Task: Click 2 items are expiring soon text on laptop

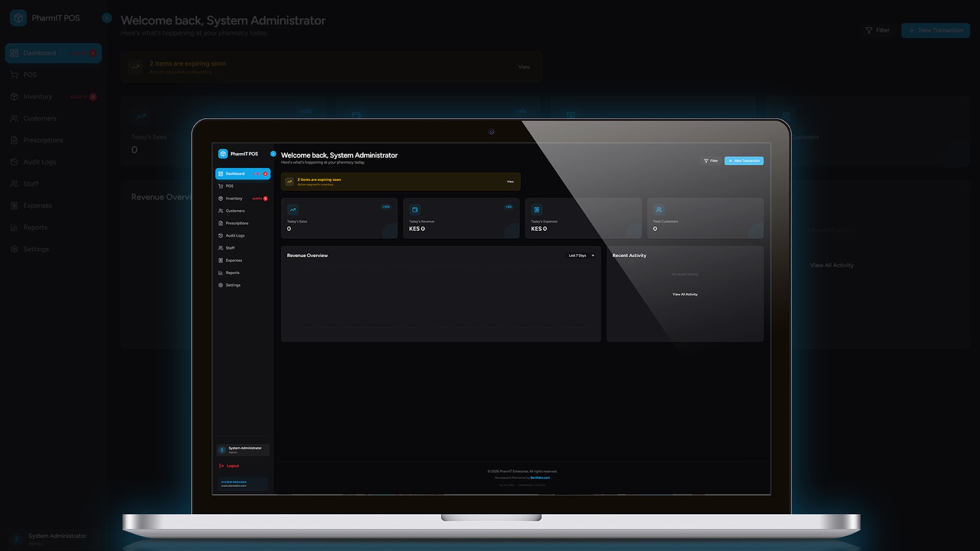Action: point(319,179)
